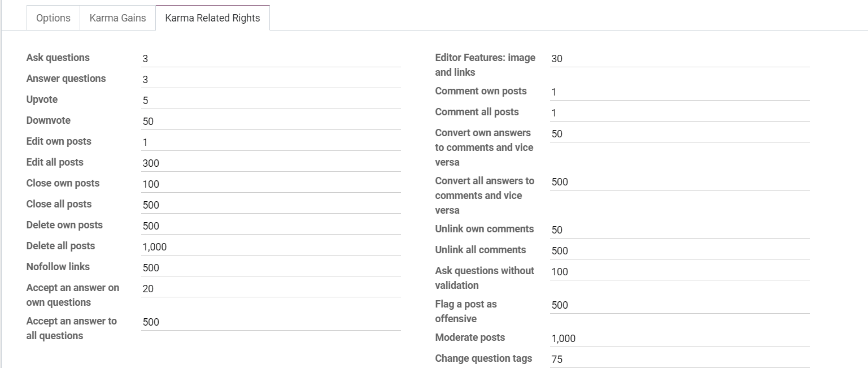Click 'Convert all answers to comments' label
The width and height of the screenshot is (868, 368).
pos(485,196)
